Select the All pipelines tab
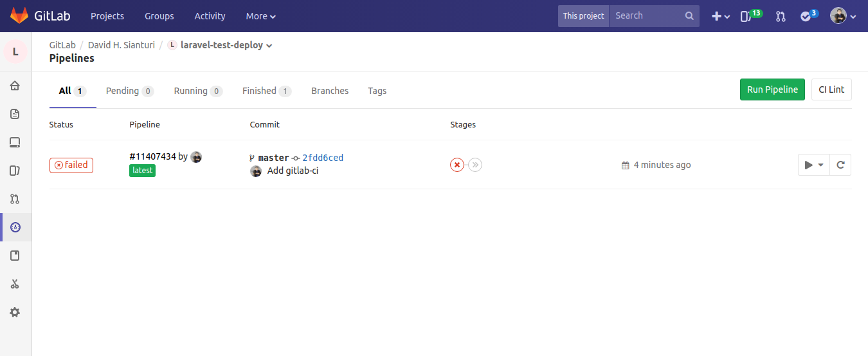The image size is (868, 356). click(x=73, y=91)
